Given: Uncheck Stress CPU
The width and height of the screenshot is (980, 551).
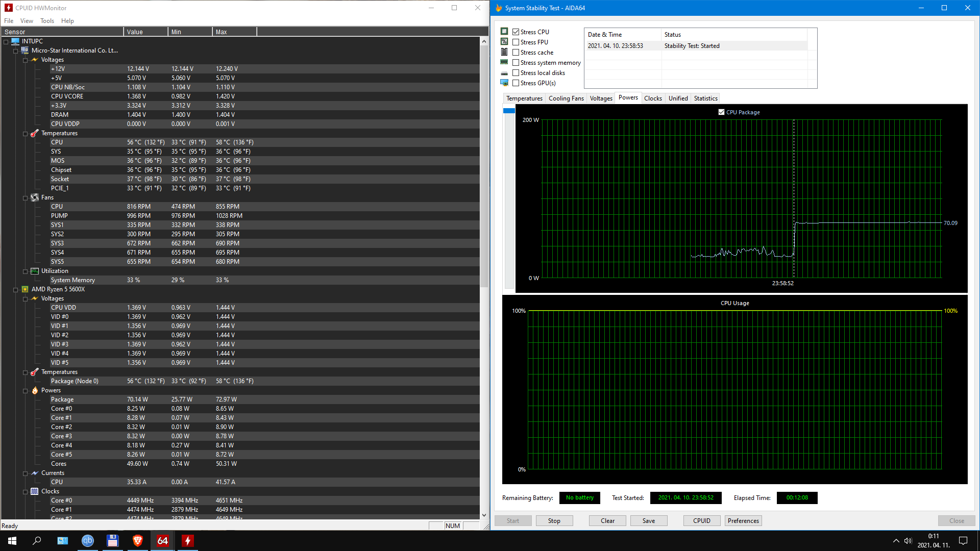Looking at the screenshot, I should click(x=516, y=32).
